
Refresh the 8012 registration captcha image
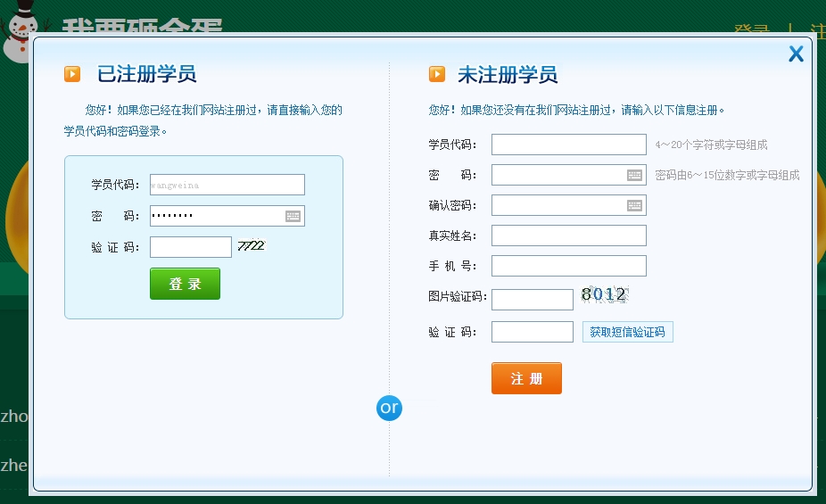coord(604,293)
